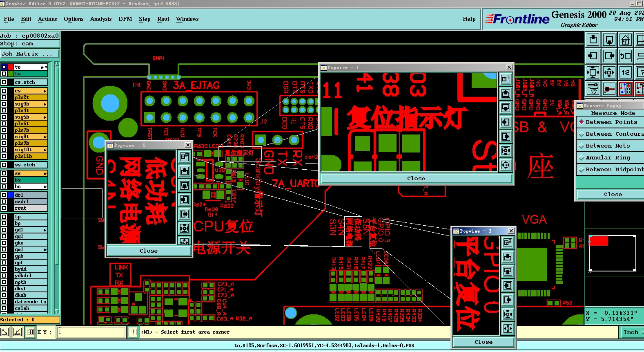
Task: Click the exclamation mark message icon
Action: tap(133, 332)
